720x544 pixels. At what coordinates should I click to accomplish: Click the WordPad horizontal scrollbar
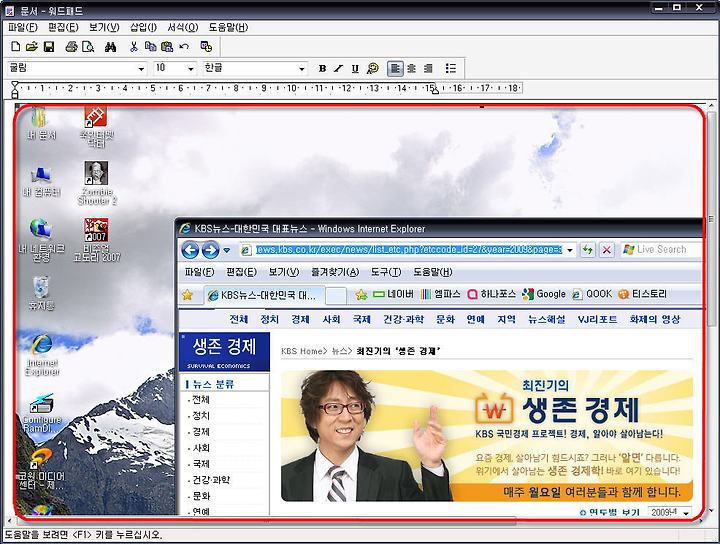coord(266,522)
